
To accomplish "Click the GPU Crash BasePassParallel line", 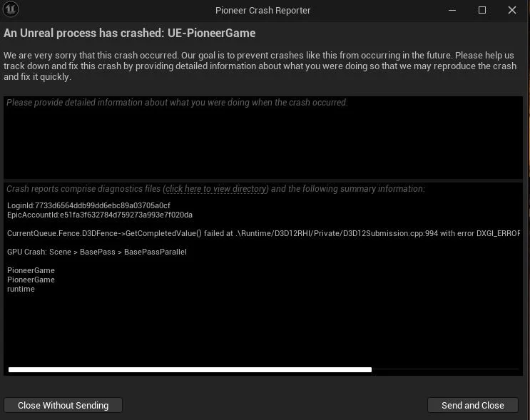I will tap(97, 252).
